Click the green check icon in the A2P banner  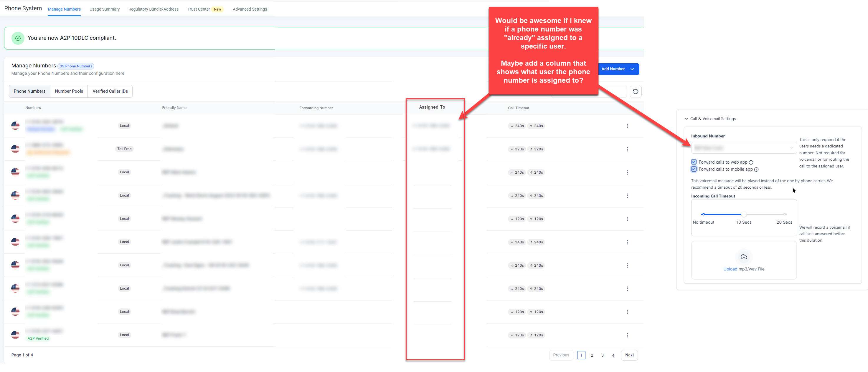point(18,38)
